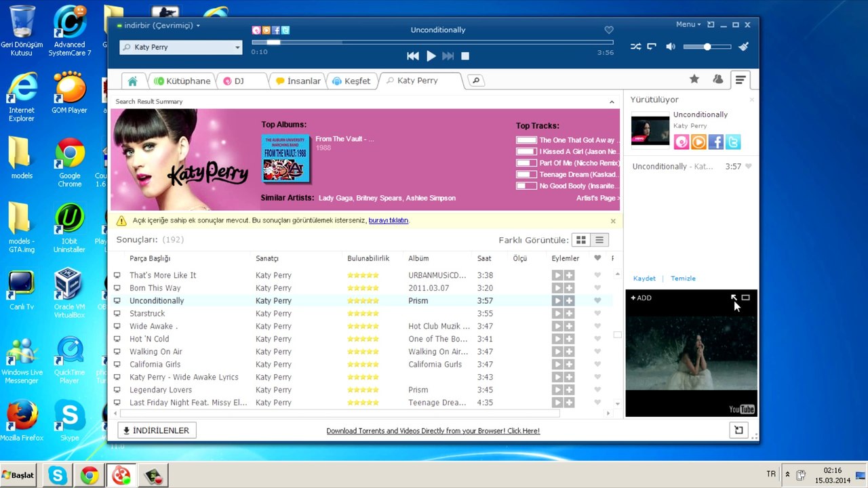Share playing song on Twitter in Yürütülüyor panel

[x=732, y=142]
